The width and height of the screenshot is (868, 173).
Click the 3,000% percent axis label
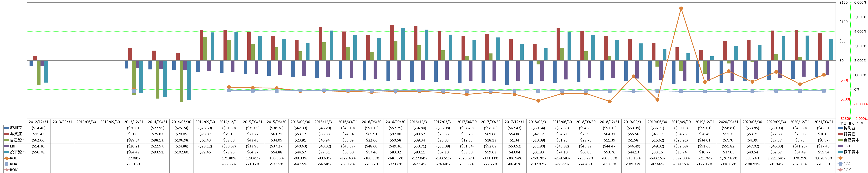click(x=860, y=46)
